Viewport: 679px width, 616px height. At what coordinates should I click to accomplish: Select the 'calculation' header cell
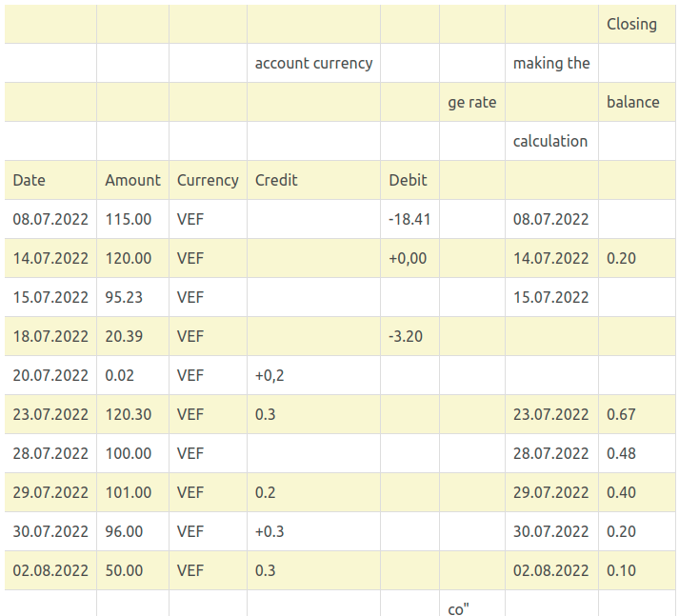click(x=550, y=141)
